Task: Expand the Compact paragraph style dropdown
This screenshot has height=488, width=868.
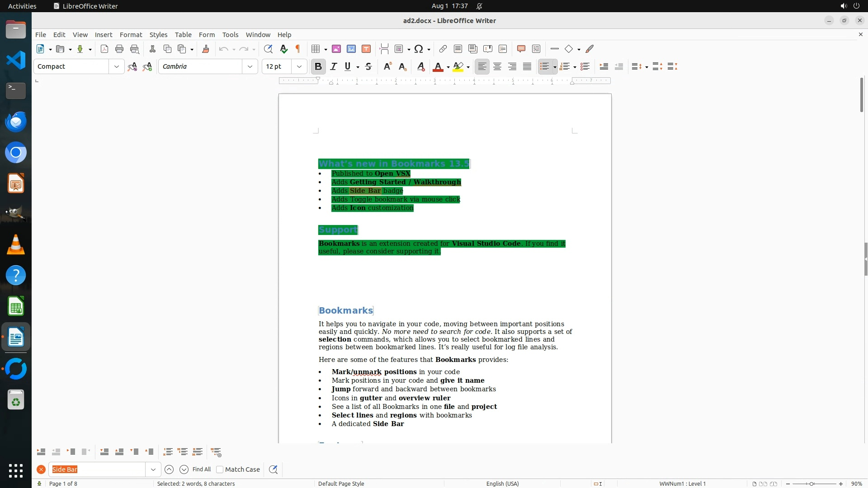Action: pyautogui.click(x=117, y=66)
